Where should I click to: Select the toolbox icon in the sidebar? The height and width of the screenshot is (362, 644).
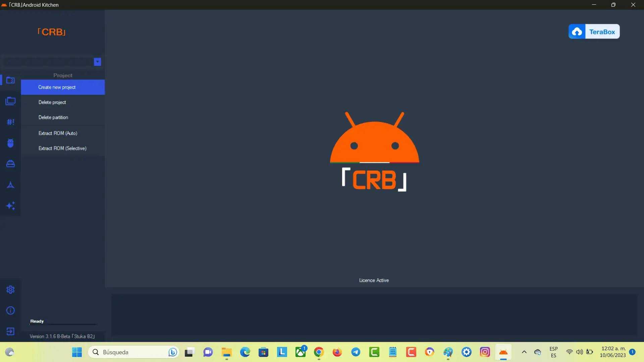10,164
